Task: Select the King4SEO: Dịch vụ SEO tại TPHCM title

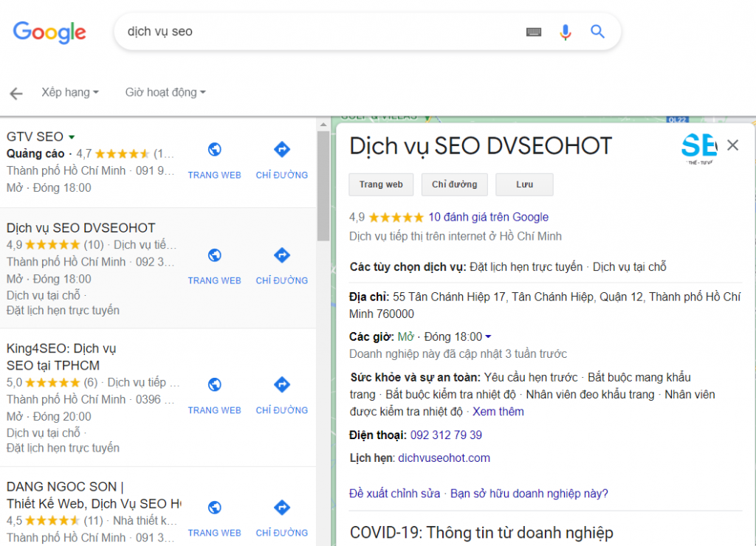Action: pyautogui.click(x=61, y=357)
